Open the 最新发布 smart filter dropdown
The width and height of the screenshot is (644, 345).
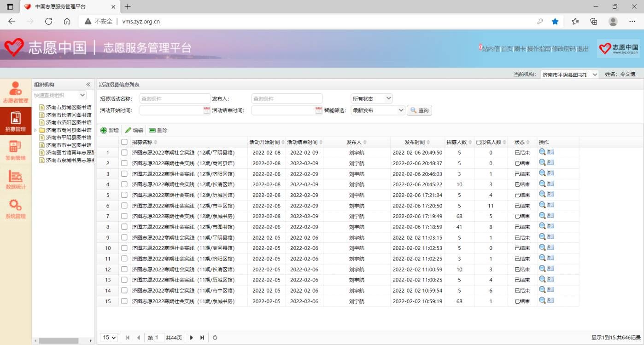pos(378,110)
